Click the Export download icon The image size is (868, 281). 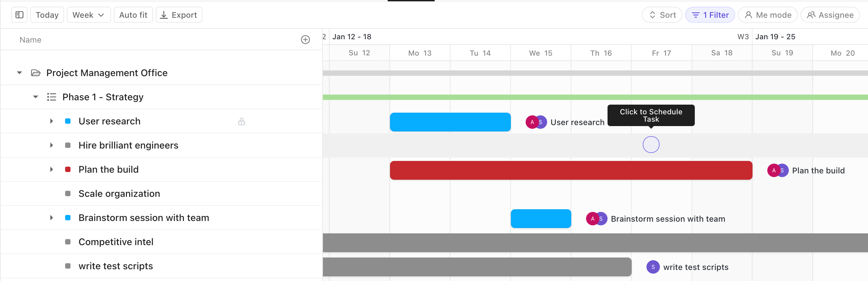tap(164, 15)
